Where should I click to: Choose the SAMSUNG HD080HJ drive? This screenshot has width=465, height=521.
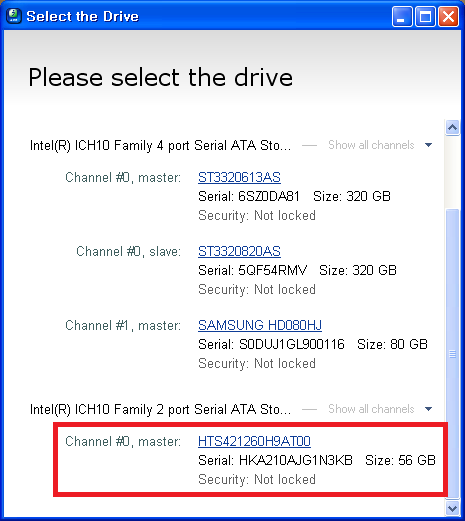point(260,325)
